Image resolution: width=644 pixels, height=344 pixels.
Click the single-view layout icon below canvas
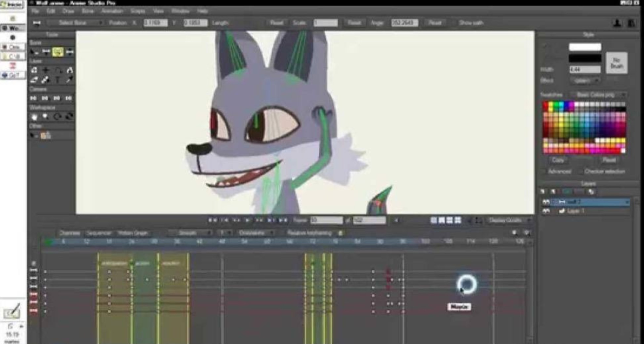pyautogui.click(x=434, y=220)
